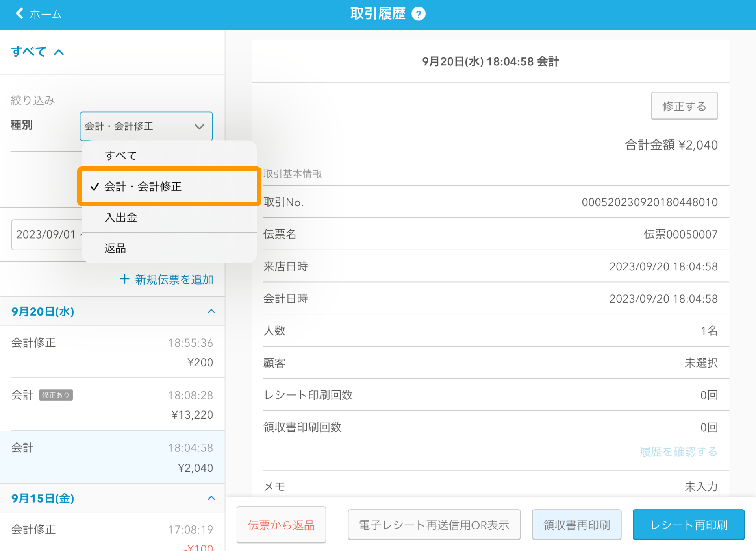
Task: Select 入出金 from dropdown menu
Action: 120,217
